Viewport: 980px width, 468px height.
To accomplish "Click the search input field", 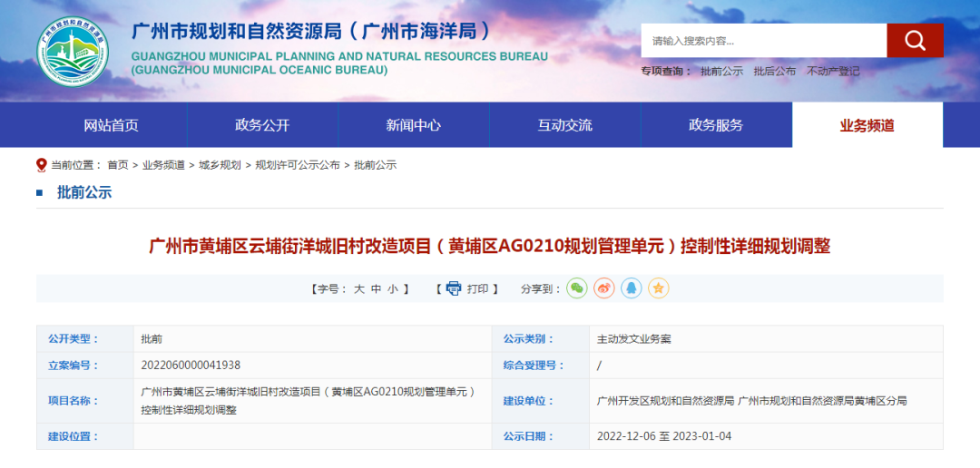I will 764,41.
